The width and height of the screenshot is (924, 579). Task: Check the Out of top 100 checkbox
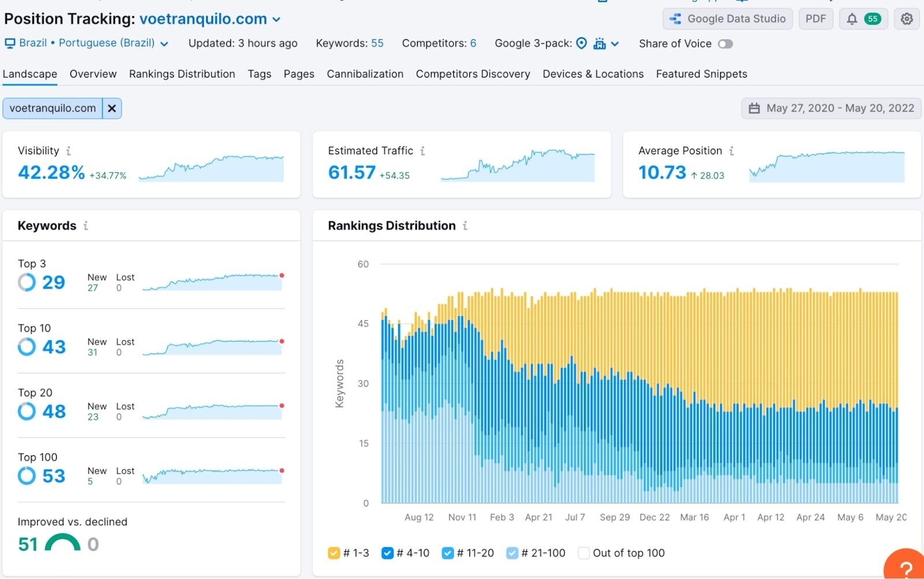584,553
